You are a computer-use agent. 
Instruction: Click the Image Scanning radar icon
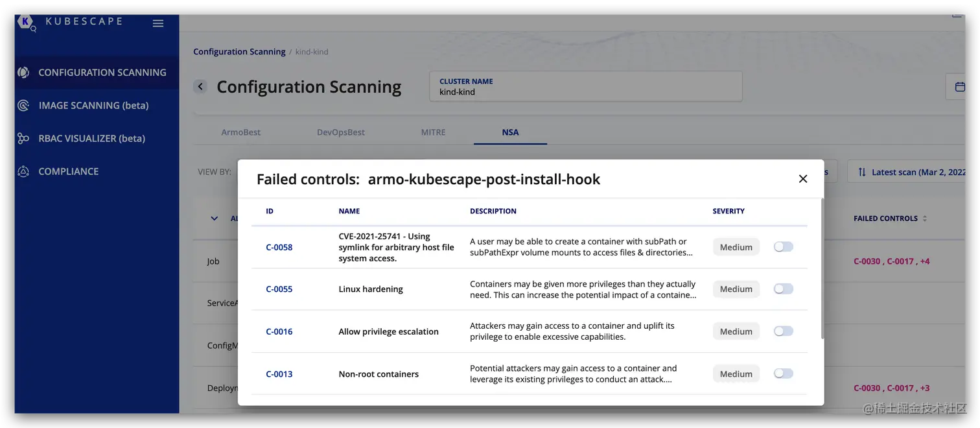(23, 105)
